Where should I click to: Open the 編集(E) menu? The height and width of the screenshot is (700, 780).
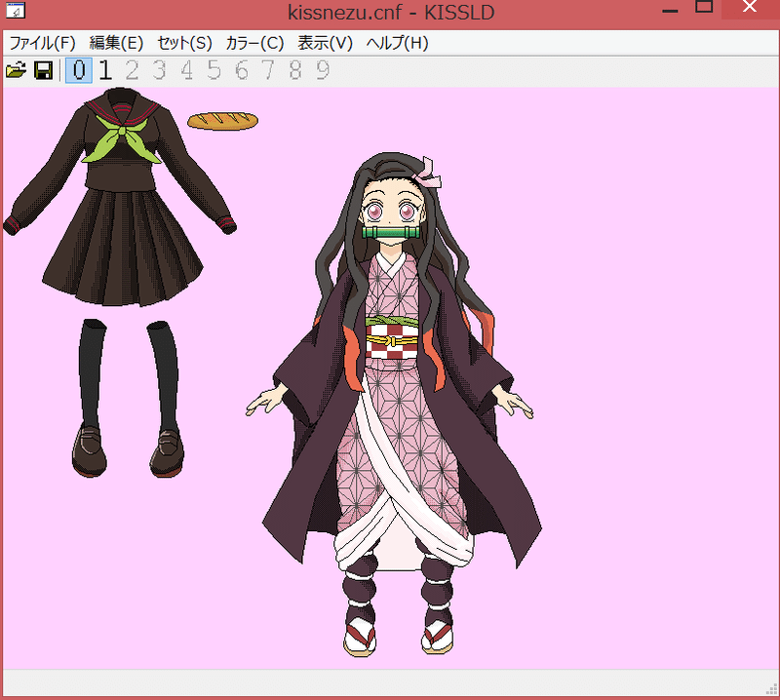[x=116, y=43]
